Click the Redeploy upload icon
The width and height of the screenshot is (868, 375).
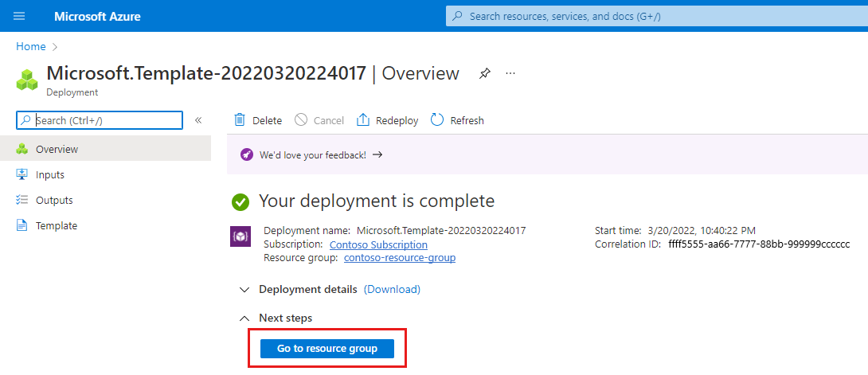point(363,120)
